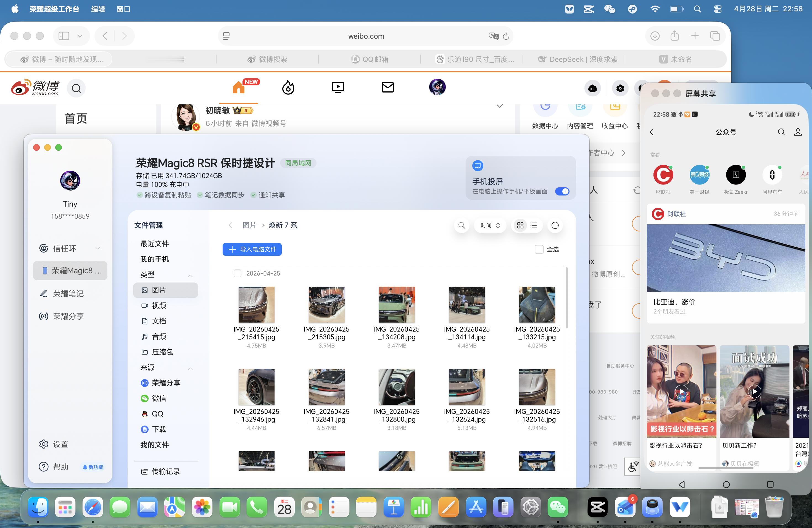
Task: Open Weibo messages envelope icon
Action: pos(387,88)
